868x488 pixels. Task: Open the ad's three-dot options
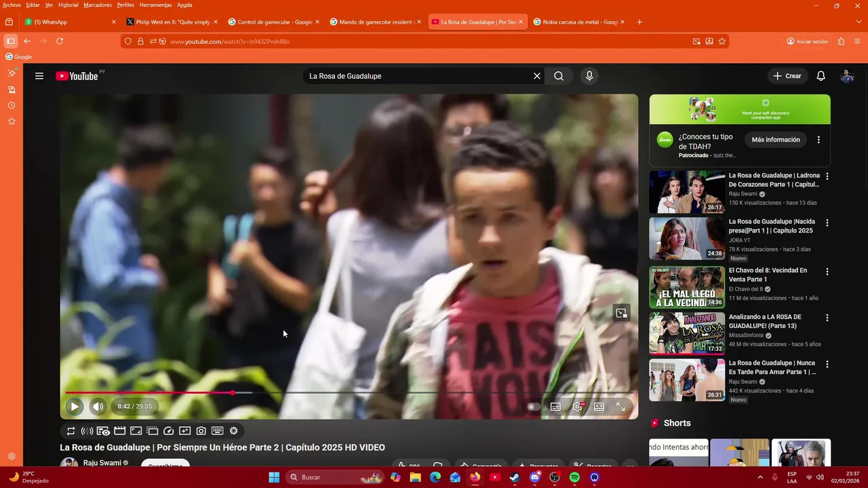tap(818, 140)
